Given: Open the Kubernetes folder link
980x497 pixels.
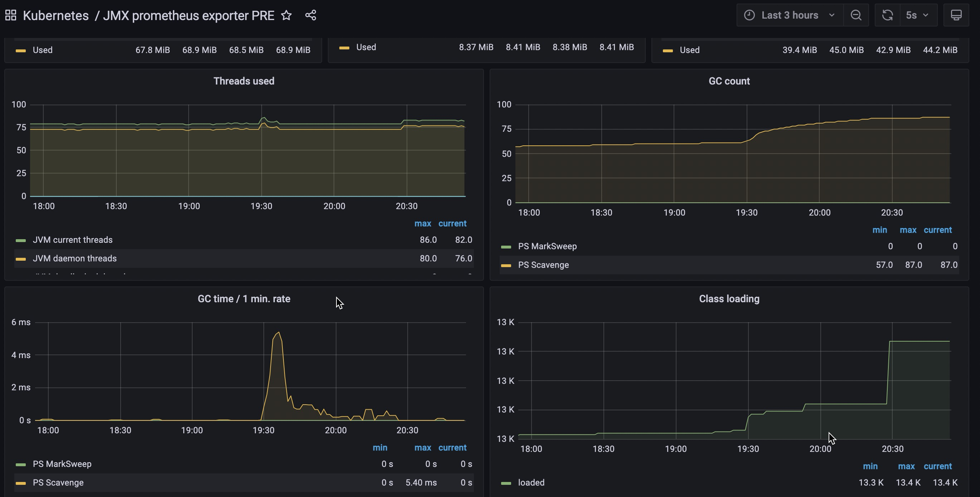Looking at the screenshot, I should point(55,16).
